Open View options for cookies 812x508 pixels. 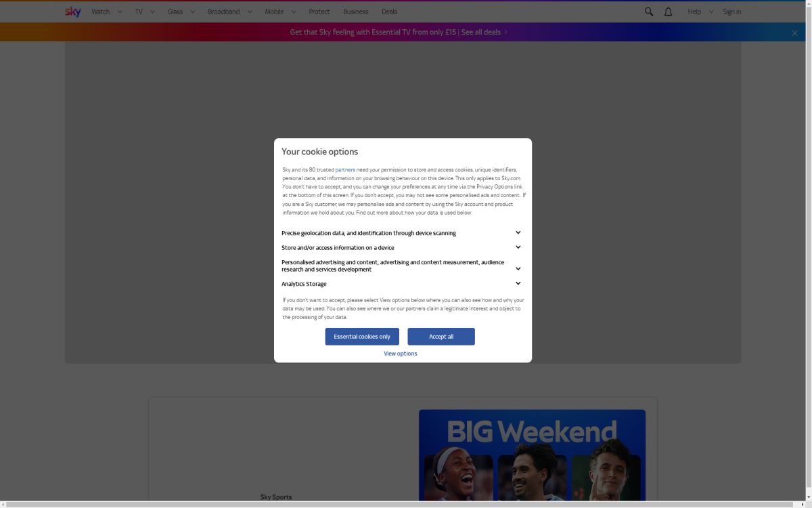tap(400, 353)
